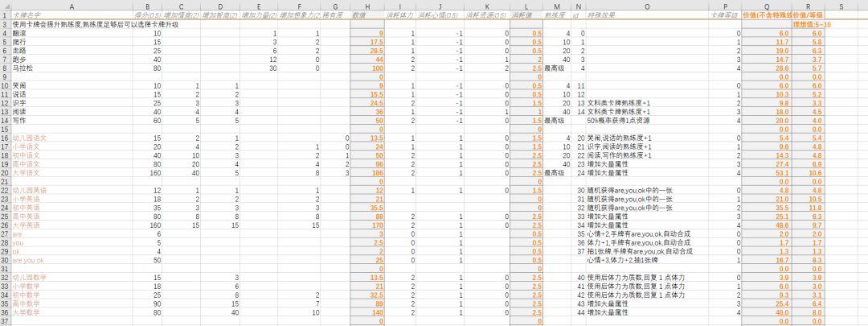Click the 数值 35.5 cell in 初中英语 row
Viewport: 868px width, 326px height.
point(366,208)
